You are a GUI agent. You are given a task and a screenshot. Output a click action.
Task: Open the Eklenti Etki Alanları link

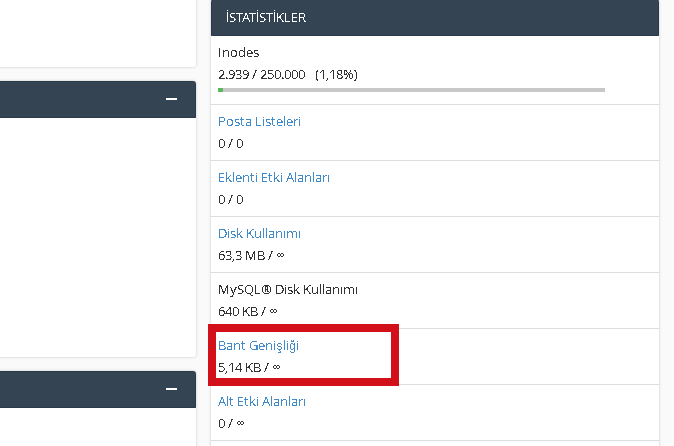[x=274, y=177]
